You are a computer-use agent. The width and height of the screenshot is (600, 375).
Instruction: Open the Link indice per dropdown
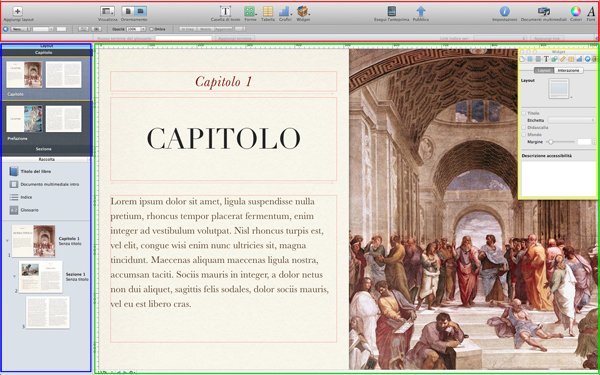(x=500, y=39)
